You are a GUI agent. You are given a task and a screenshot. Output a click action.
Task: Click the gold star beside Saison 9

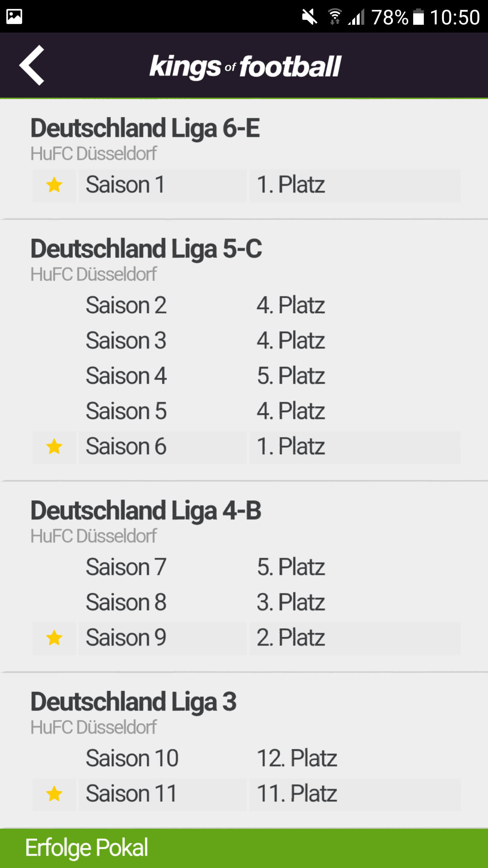(x=54, y=638)
